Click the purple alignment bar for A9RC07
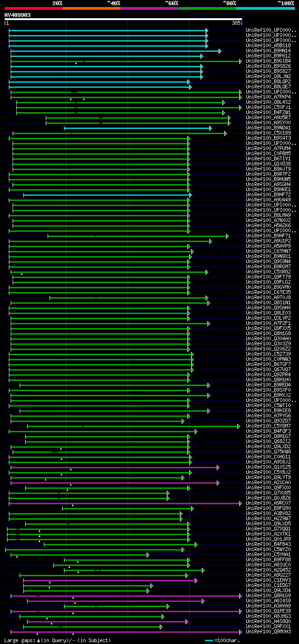299x644 pixels. tap(125, 503)
